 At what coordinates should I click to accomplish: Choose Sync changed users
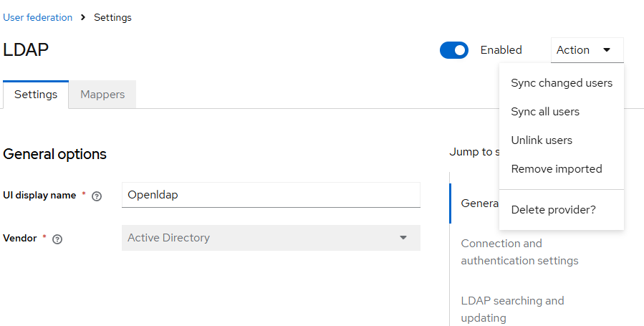pyautogui.click(x=562, y=83)
